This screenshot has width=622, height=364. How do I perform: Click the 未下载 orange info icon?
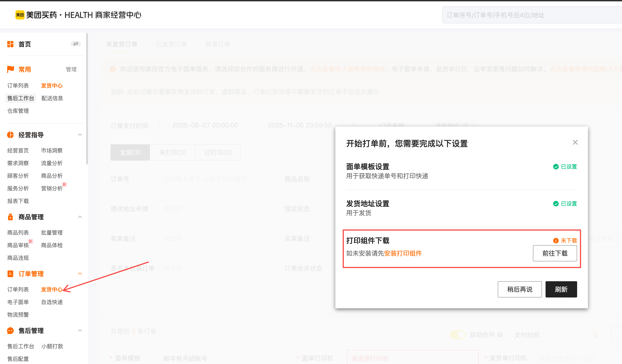point(556,240)
